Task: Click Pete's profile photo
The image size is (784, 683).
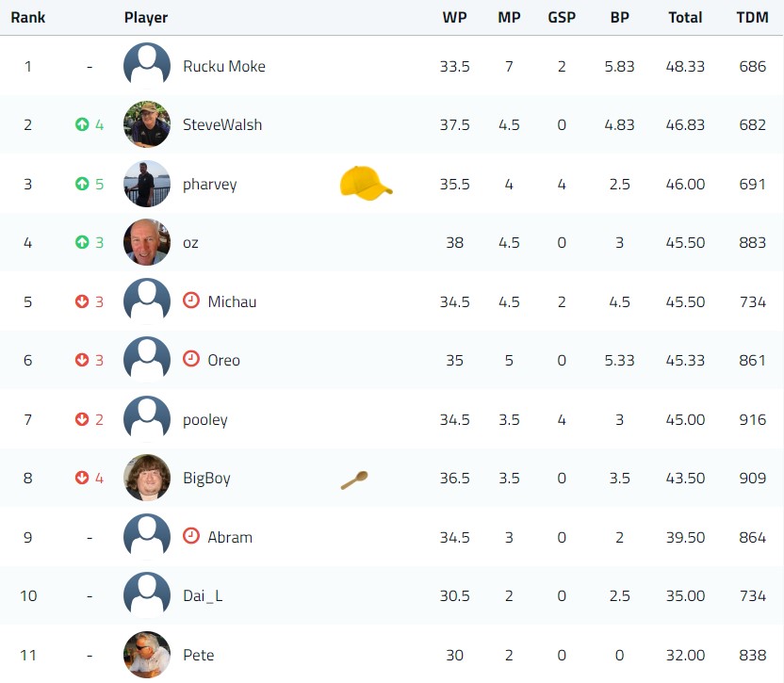Action: tap(147, 655)
